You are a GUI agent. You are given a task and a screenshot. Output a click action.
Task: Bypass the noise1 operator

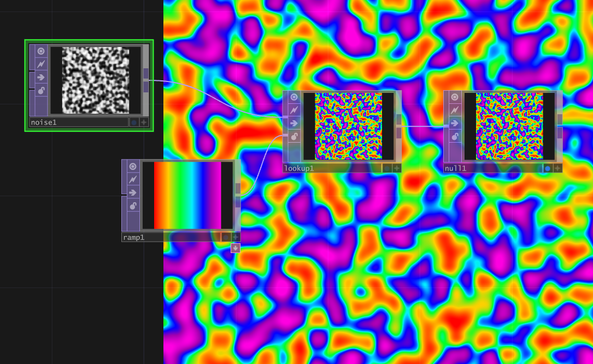(41, 77)
